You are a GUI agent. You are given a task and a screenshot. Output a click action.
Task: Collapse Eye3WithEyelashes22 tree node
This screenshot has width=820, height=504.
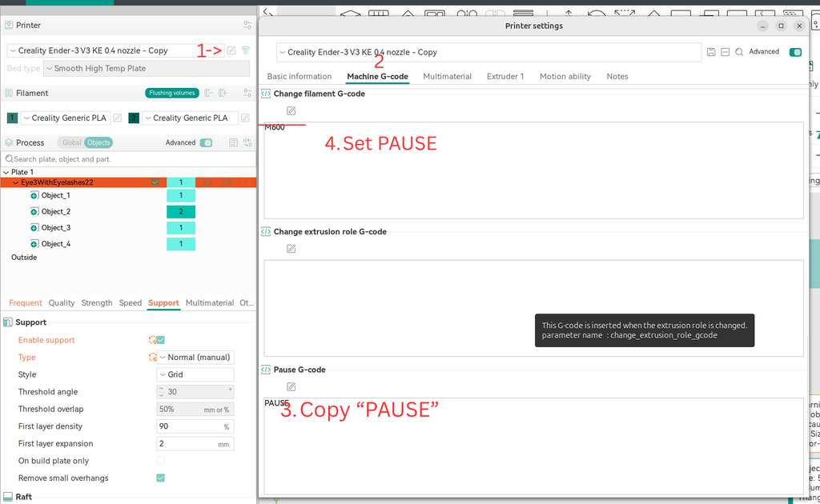(15, 182)
